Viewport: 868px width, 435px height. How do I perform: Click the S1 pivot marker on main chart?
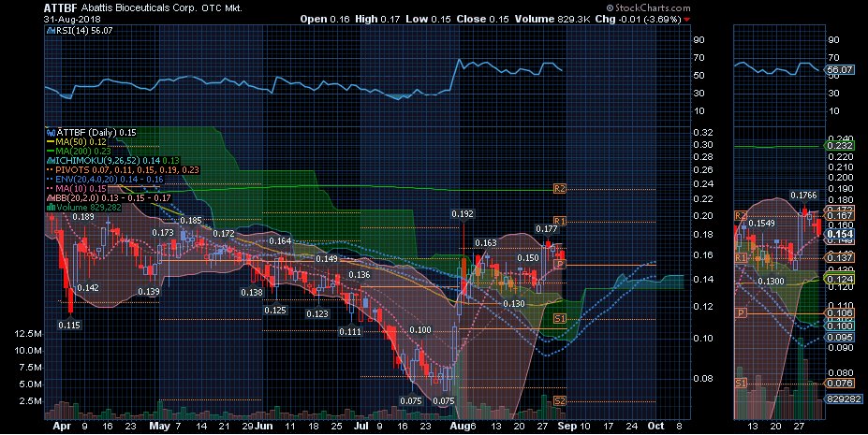(560, 319)
